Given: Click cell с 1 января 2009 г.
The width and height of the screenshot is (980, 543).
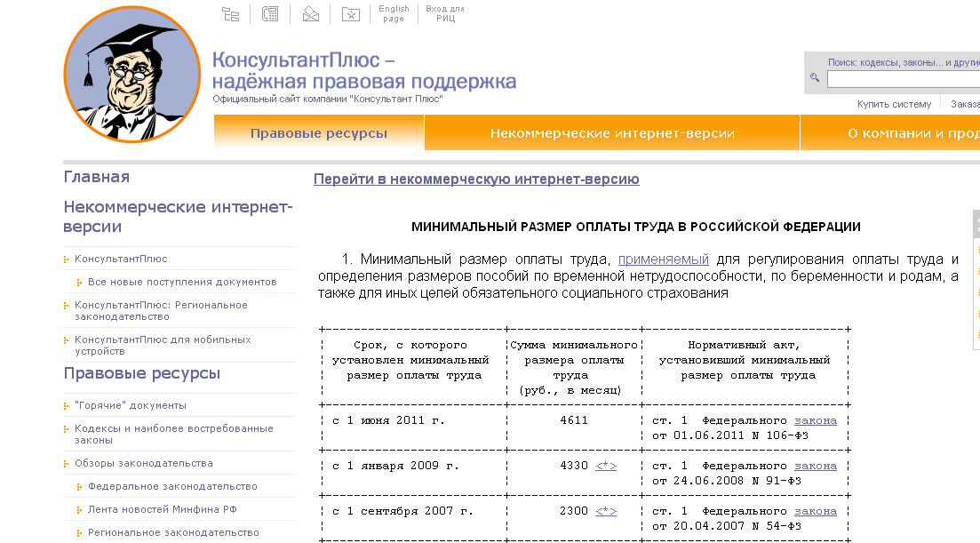Looking at the screenshot, I should (395, 466).
